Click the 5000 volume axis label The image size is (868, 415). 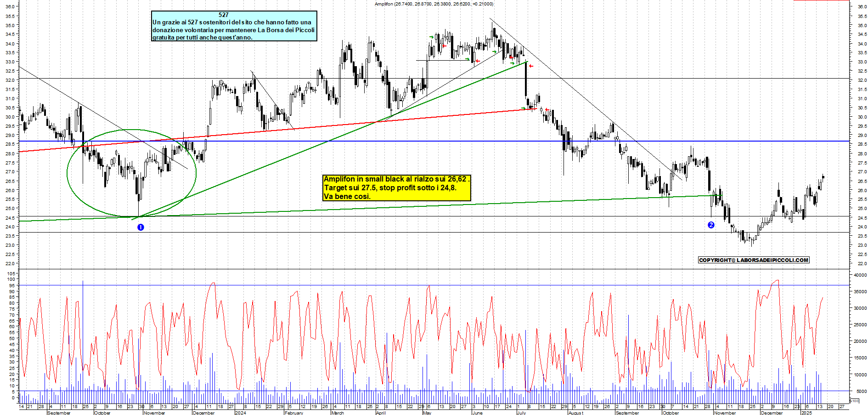pyautogui.click(x=862, y=391)
